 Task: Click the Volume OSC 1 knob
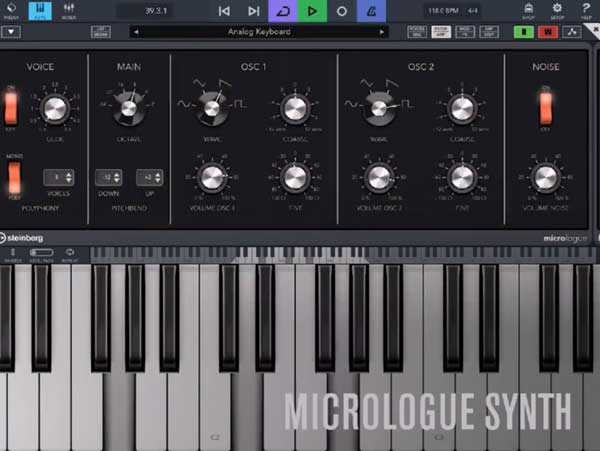(212, 177)
